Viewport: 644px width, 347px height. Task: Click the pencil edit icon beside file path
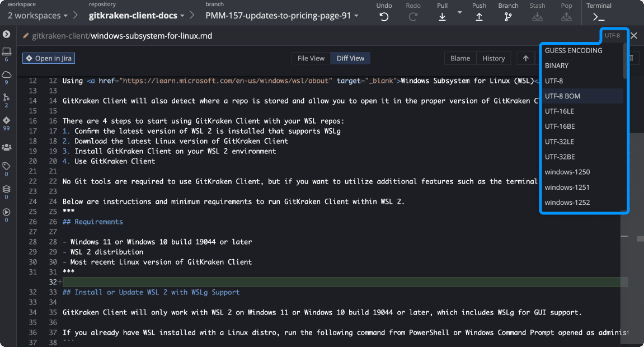[26, 36]
